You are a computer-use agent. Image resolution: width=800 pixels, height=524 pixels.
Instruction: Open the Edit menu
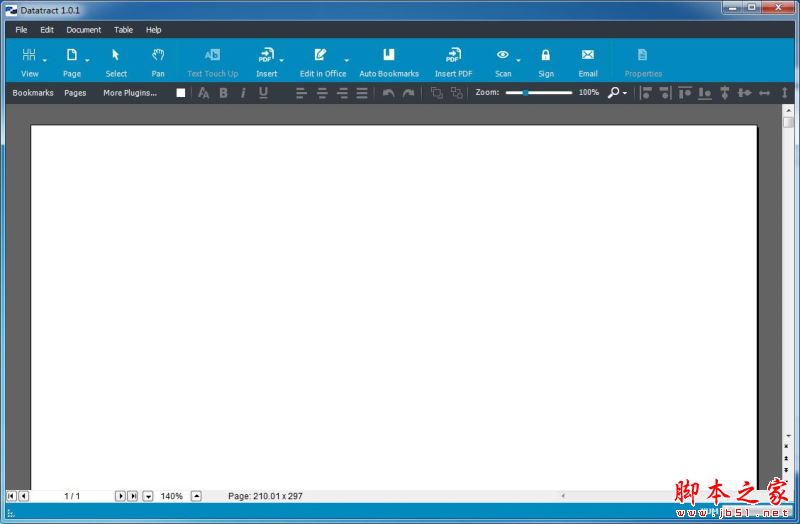click(47, 30)
